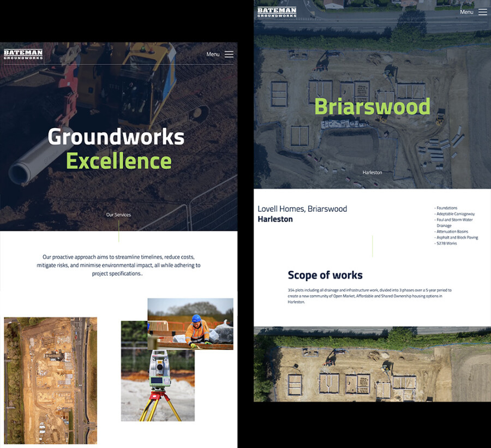This screenshot has height=448, width=491.
Task: Open the hamburger menu on the Groundworks Excellence page
Action: tap(229, 54)
